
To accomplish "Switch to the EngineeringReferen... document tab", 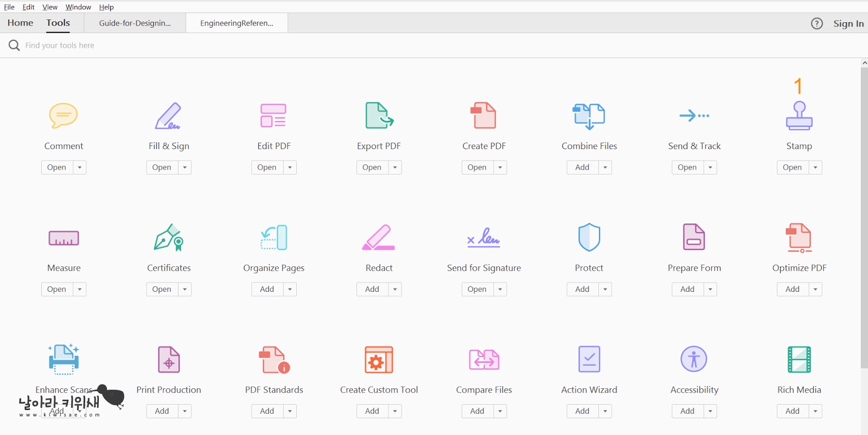I will point(237,23).
